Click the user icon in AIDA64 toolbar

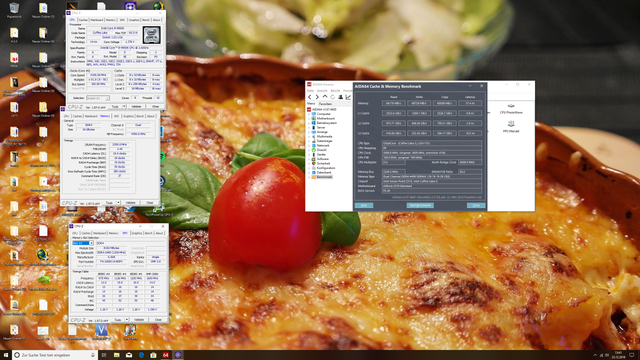tap(340, 97)
